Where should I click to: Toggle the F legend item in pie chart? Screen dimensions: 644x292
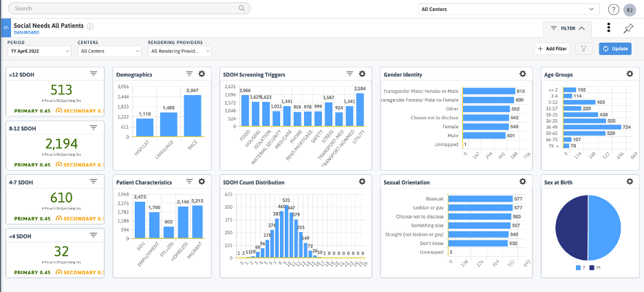[x=581, y=268]
